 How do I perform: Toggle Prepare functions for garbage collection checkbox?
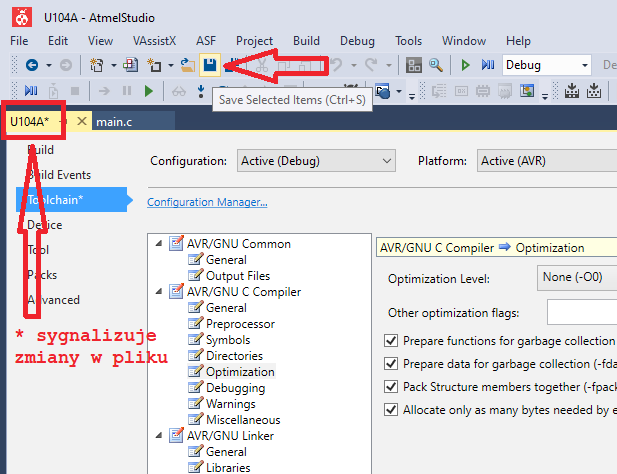click(x=391, y=341)
